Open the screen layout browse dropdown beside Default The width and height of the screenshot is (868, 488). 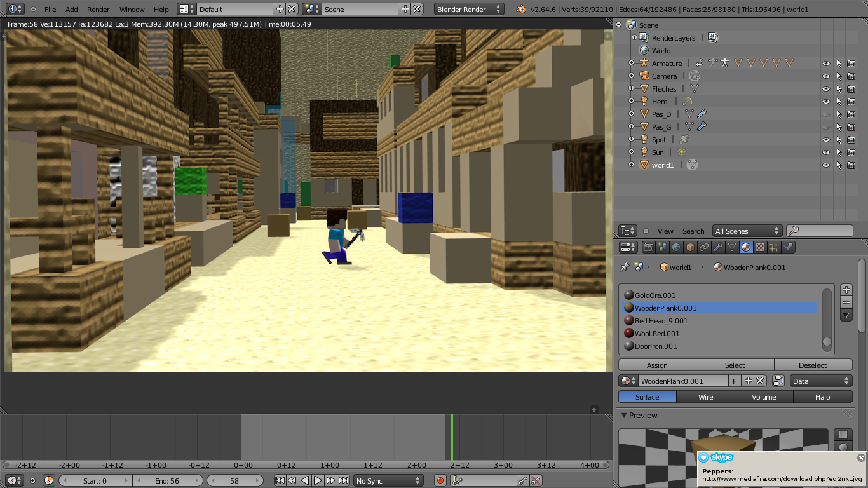coord(187,9)
